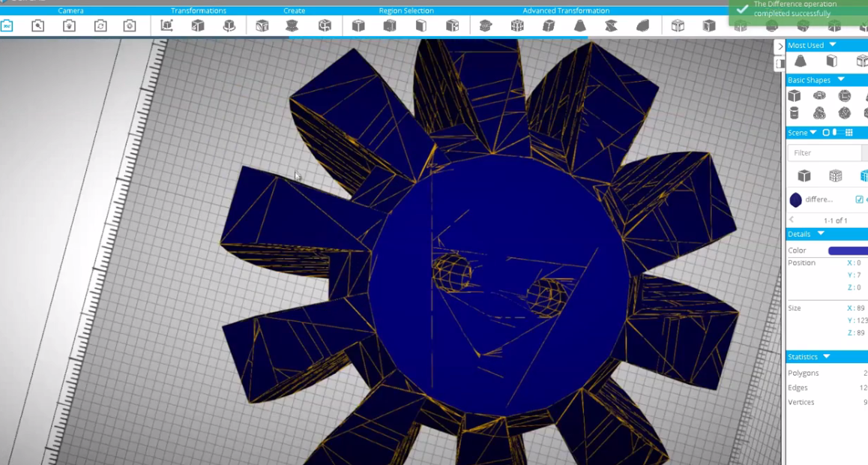Add box shape from Most Used

(x=831, y=61)
